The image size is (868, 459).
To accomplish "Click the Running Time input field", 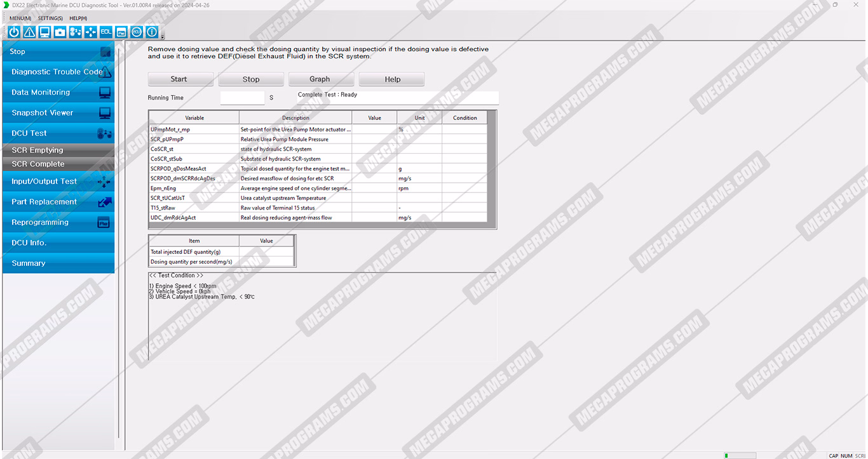I will point(242,98).
